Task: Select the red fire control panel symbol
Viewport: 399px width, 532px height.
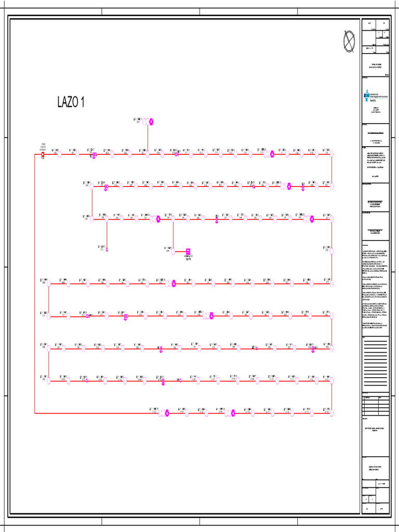Action: click(43, 154)
